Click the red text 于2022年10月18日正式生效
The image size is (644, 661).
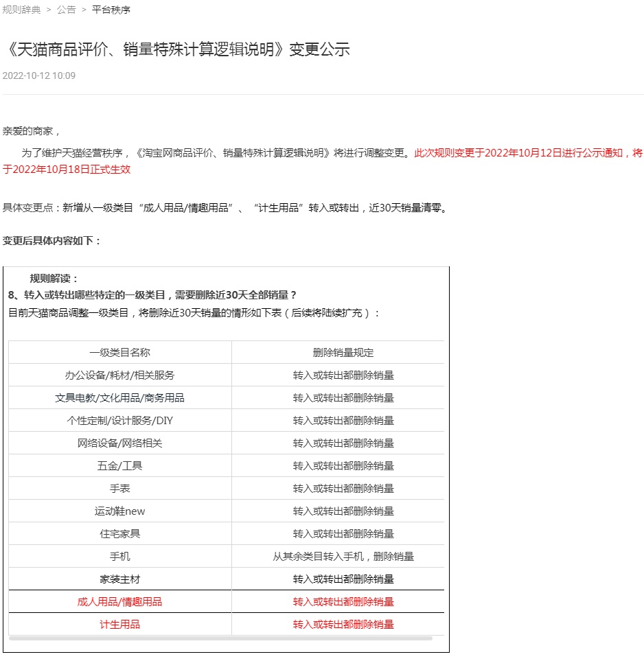tap(67, 170)
